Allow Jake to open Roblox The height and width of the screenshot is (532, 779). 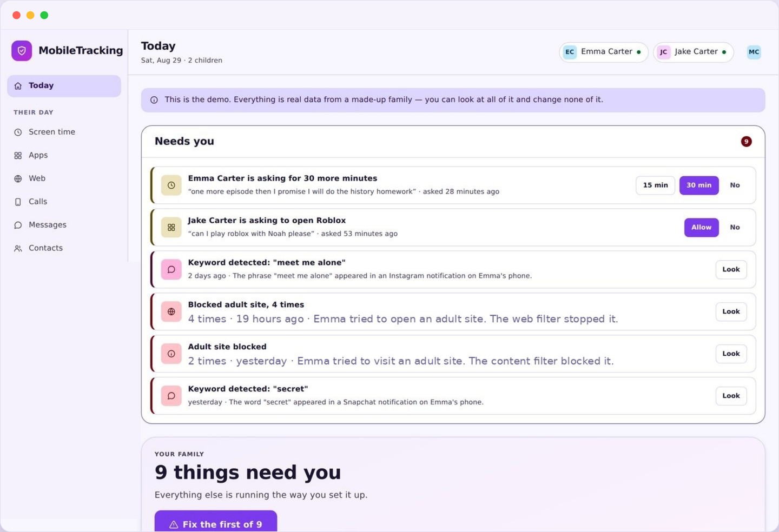[701, 228]
